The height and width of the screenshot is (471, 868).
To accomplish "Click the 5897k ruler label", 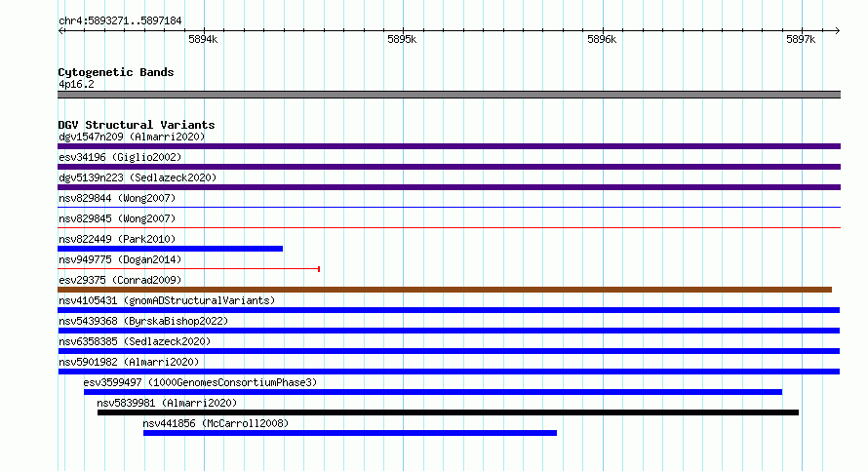I will pos(801,39).
